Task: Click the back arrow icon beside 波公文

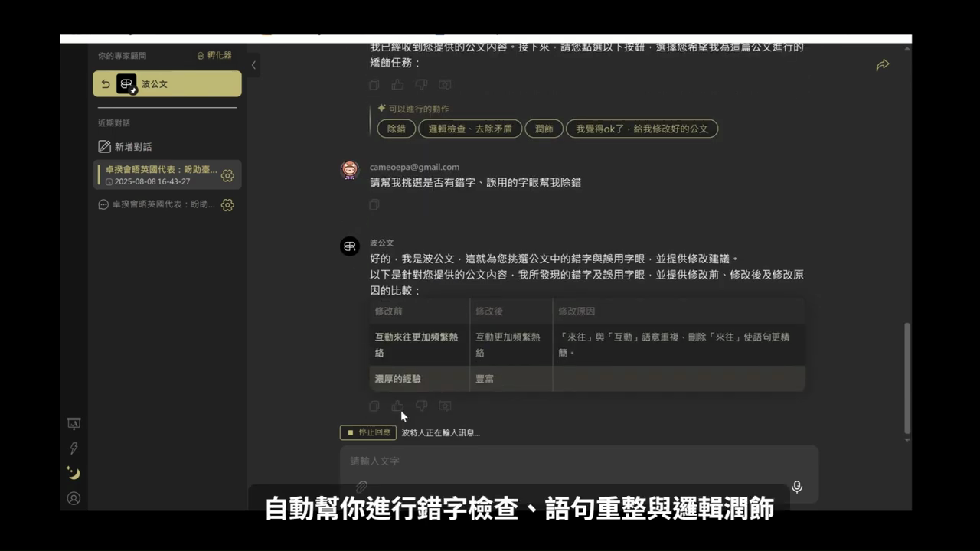Action: pos(106,84)
